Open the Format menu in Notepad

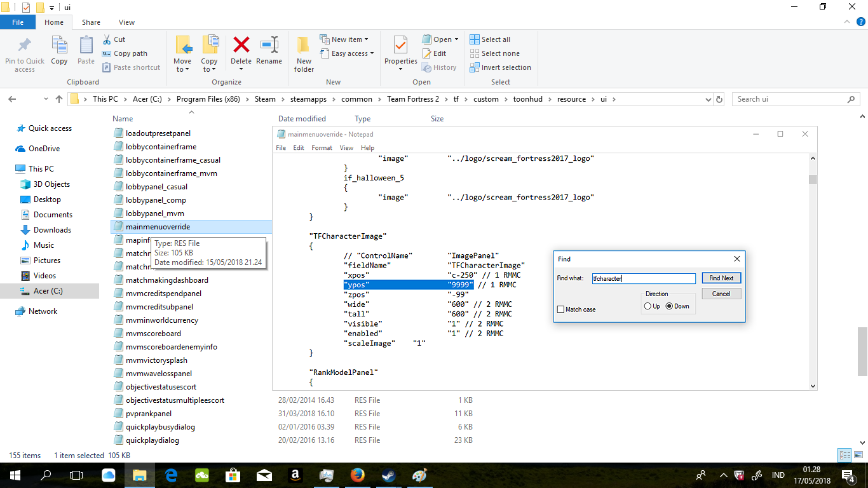pos(322,147)
